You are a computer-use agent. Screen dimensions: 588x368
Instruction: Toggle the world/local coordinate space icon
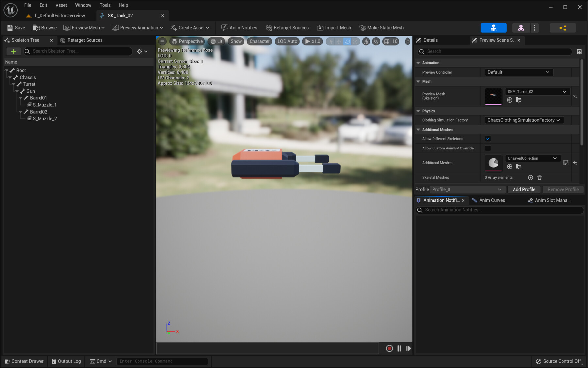tap(366, 42)
